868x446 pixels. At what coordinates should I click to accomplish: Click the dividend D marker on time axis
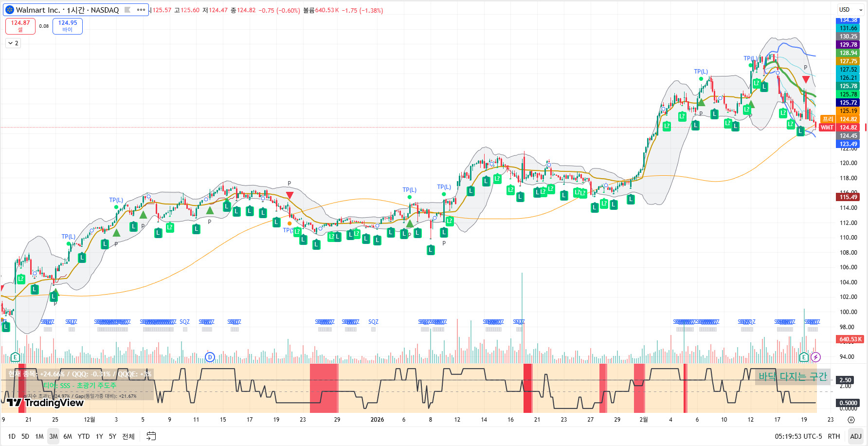[210, 357]
